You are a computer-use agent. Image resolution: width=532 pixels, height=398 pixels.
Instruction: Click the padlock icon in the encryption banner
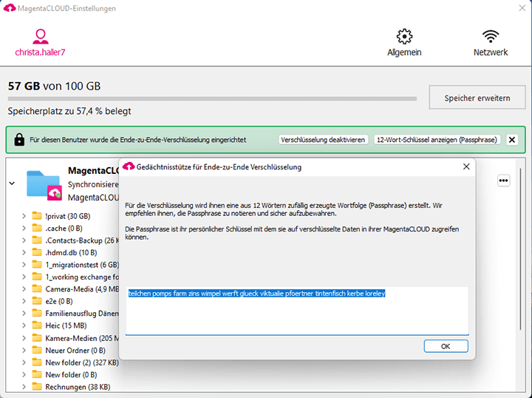click(x=19, y=140)
